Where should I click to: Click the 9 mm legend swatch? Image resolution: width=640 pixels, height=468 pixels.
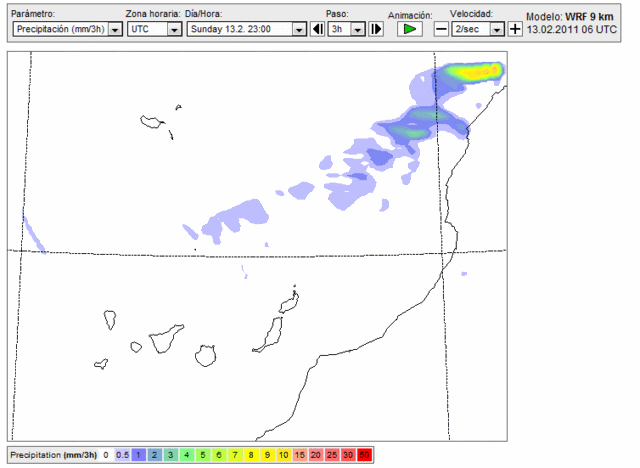(x=267, y=455)
